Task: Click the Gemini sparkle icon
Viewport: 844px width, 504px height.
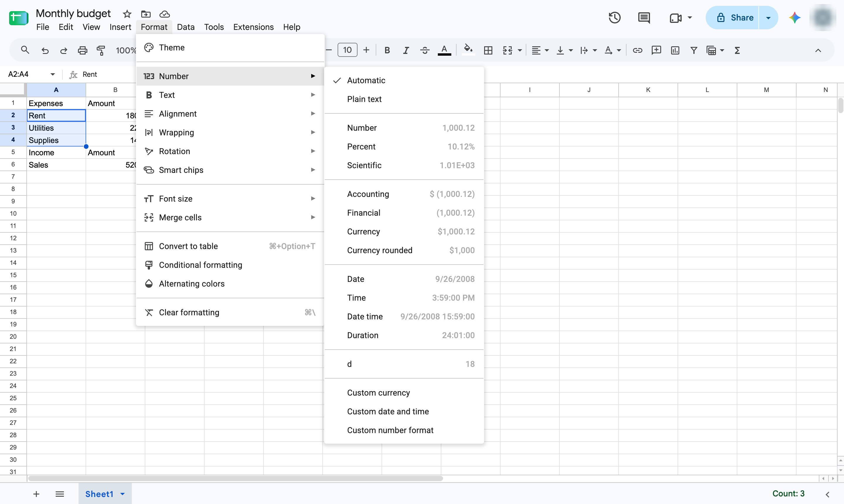Action: pyautogui.click(x=794, y=18)
